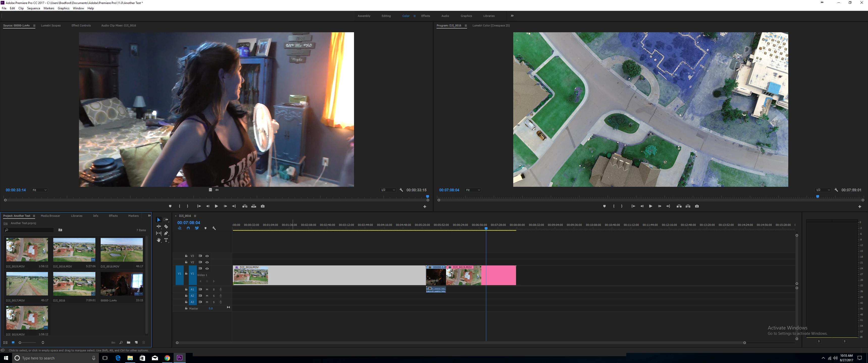Select DJI_0018.MOV thumbnail in project
The image size is (868, 363).
point(122,250)
